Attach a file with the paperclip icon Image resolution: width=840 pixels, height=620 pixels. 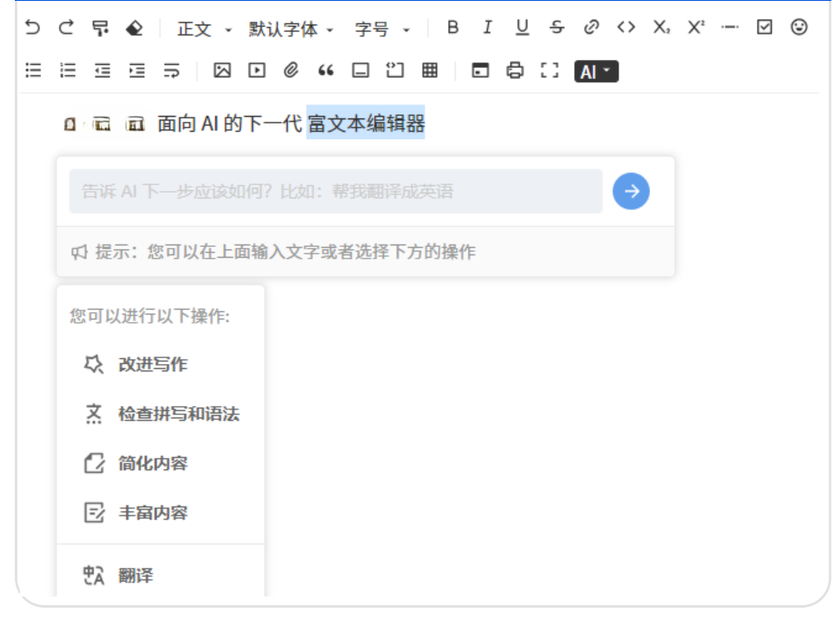[x=291, y=70]
